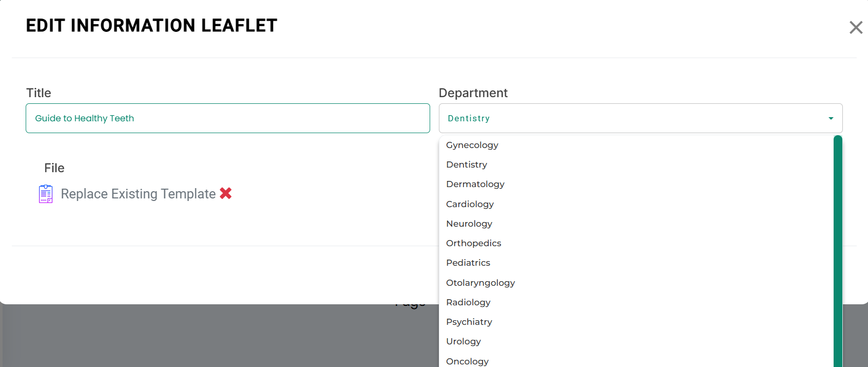Select Gynecology from the department list
The height and width of the screenshot is (367, 868).
click(472, 145)
